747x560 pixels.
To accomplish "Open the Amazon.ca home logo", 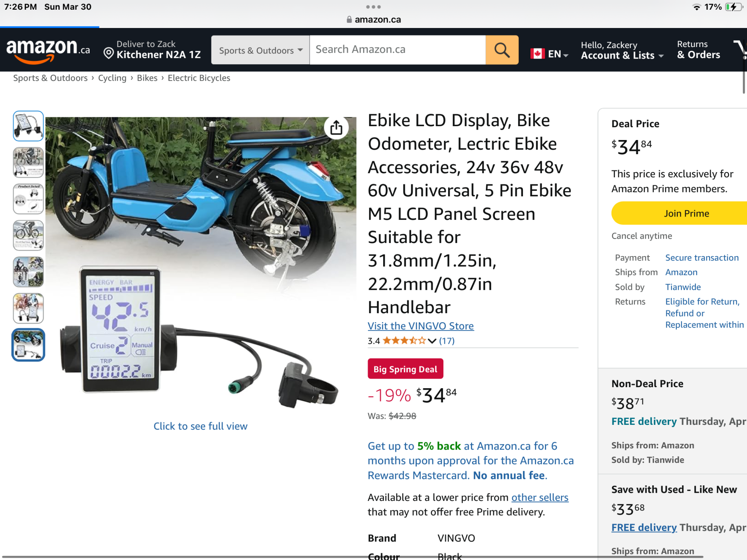I will click(x=48, y=50).
